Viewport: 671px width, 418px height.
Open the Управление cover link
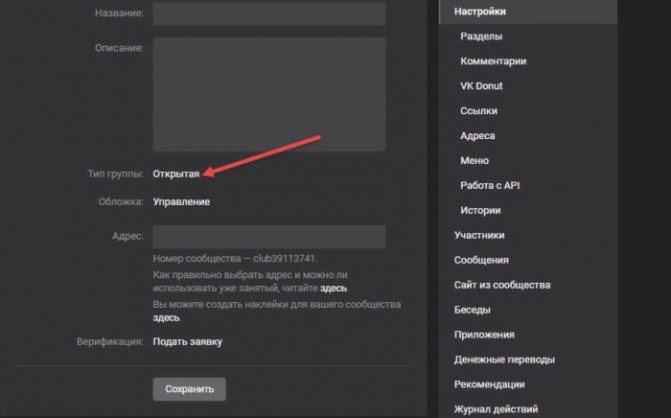[x=181, y=202]
